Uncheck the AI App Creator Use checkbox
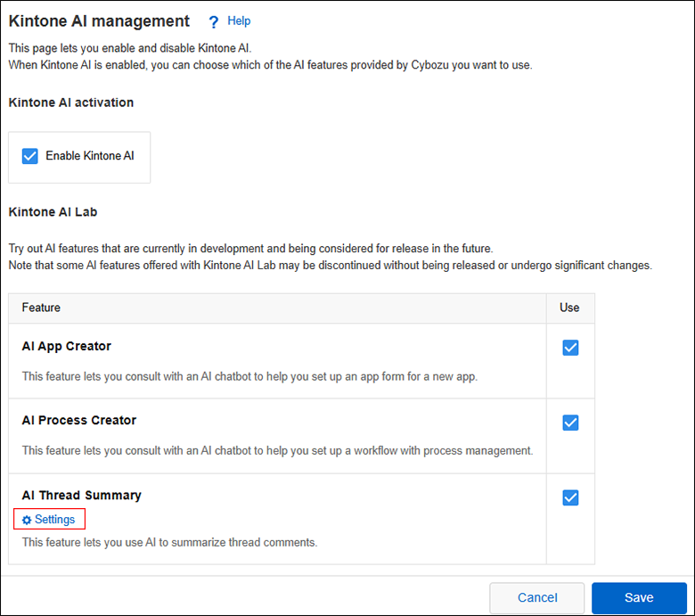This screenshot has width=695, height=616. click(570, 348)
